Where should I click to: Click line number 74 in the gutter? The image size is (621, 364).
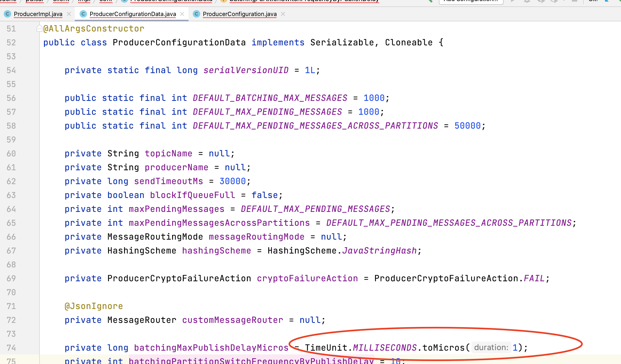click(11, 348)
